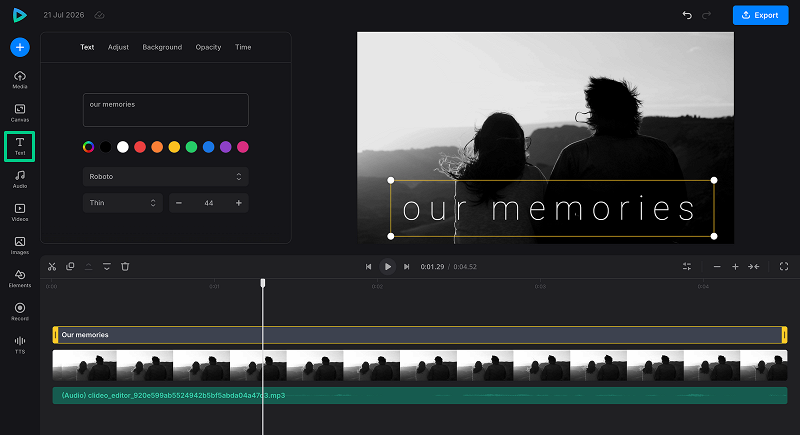The image size is (800, 435).
Task: Split clip with scissors icon
Action: (52, 267)
